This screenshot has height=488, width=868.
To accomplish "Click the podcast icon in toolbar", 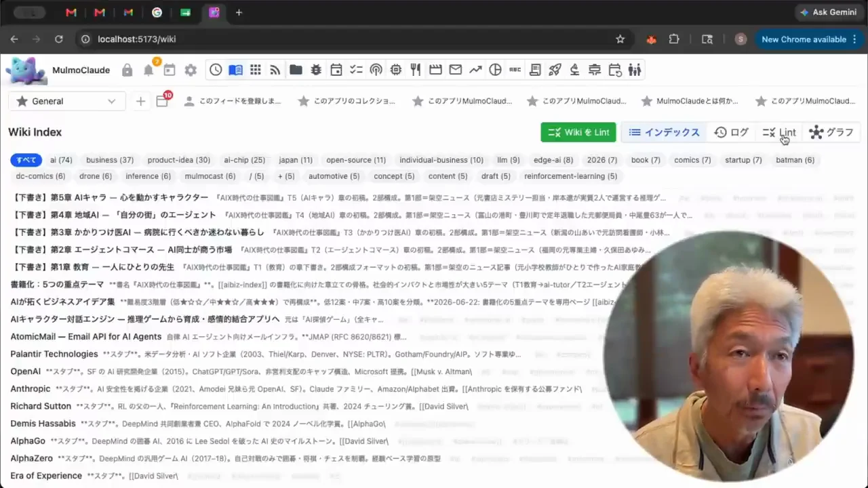I will [x=376, y=70].
